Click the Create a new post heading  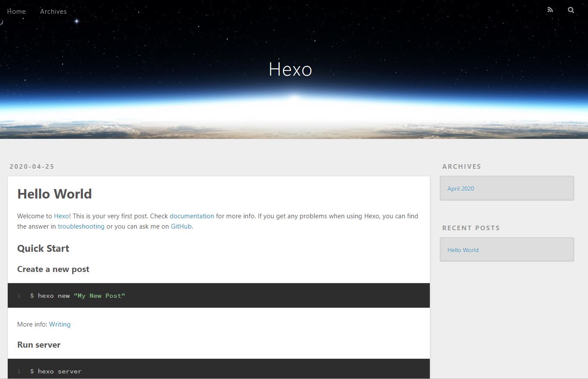tap(53, 269)
